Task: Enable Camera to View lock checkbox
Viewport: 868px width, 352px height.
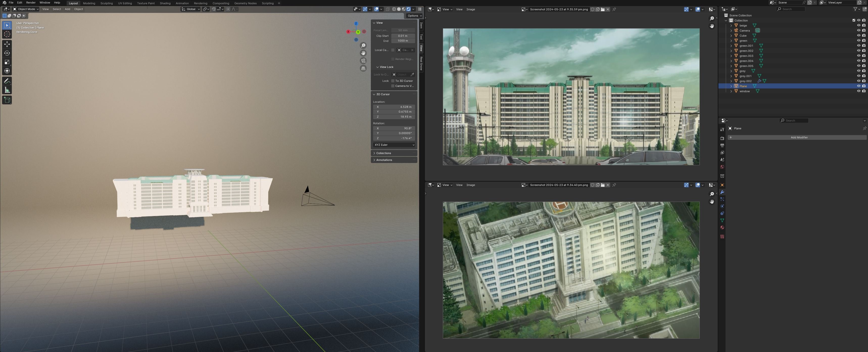Action: 393,86
